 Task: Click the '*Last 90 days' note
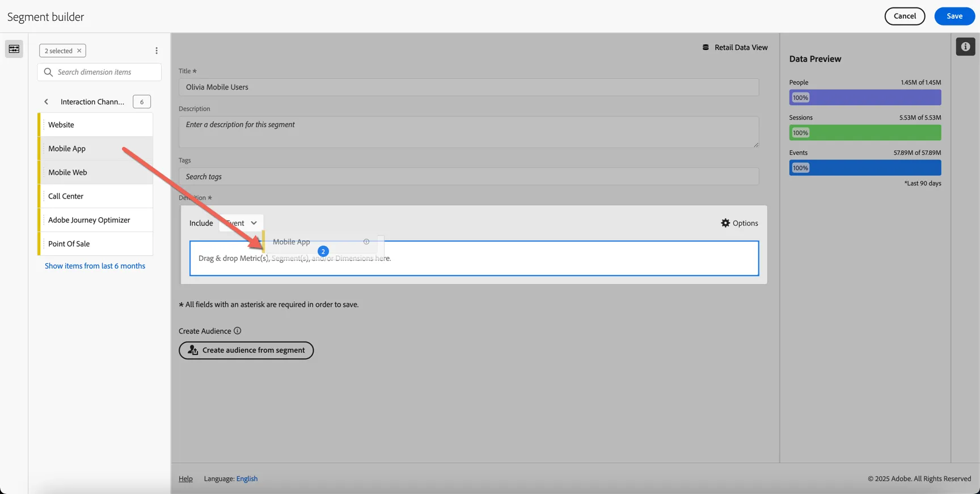pyautogui.click(x=923, y=183)
